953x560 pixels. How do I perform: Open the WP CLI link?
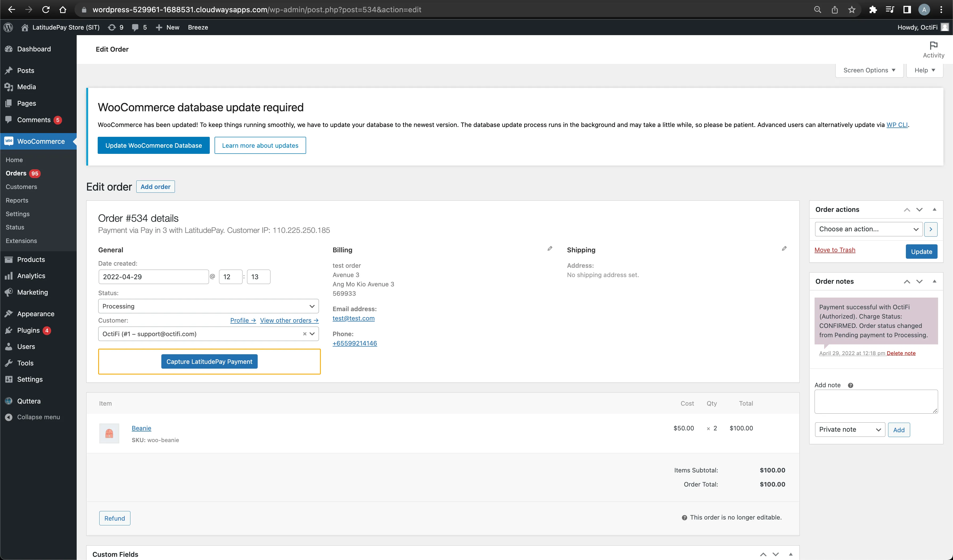pyautogui.click(x=897, y=125)
